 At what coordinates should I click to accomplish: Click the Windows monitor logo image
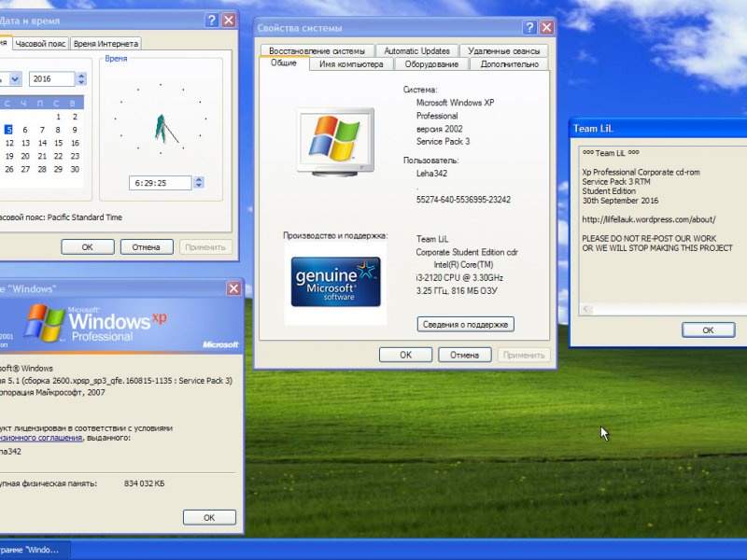[335, 142]
